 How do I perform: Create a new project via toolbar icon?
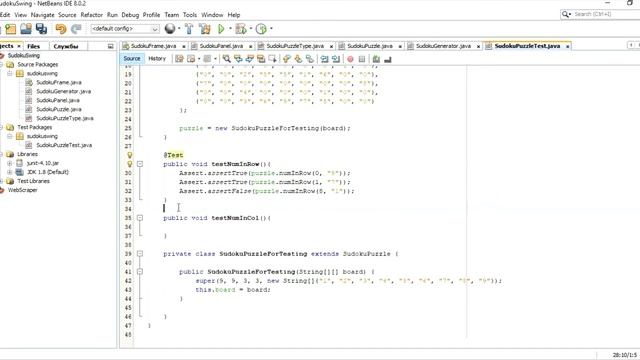(x=11, y=29)
